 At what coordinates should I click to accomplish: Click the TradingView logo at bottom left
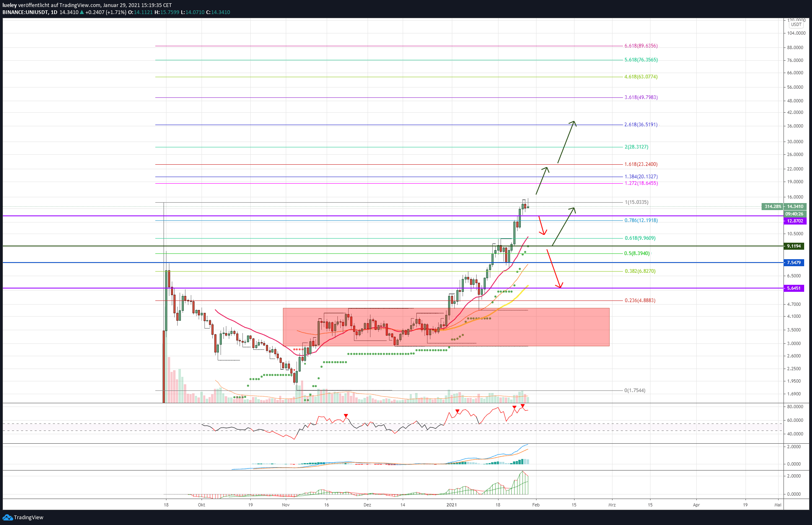coord(23,517)
